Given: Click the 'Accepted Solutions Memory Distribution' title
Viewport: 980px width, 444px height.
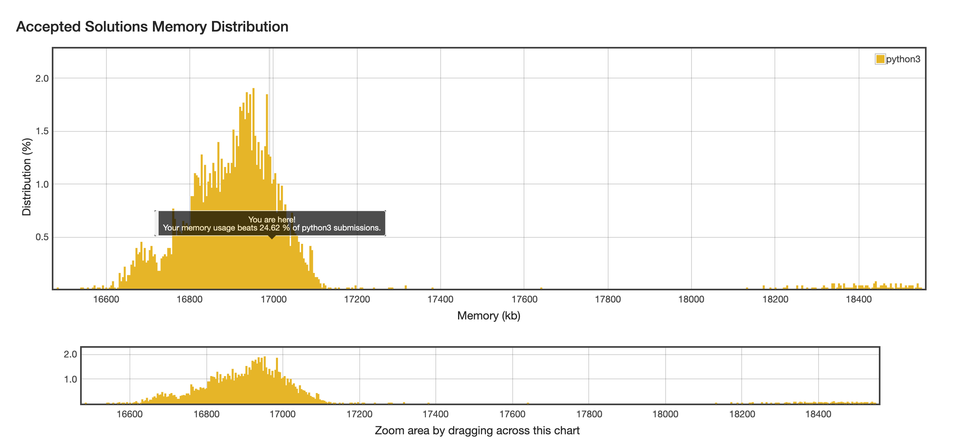Looking at the screenshot, I should coord(152,27).
